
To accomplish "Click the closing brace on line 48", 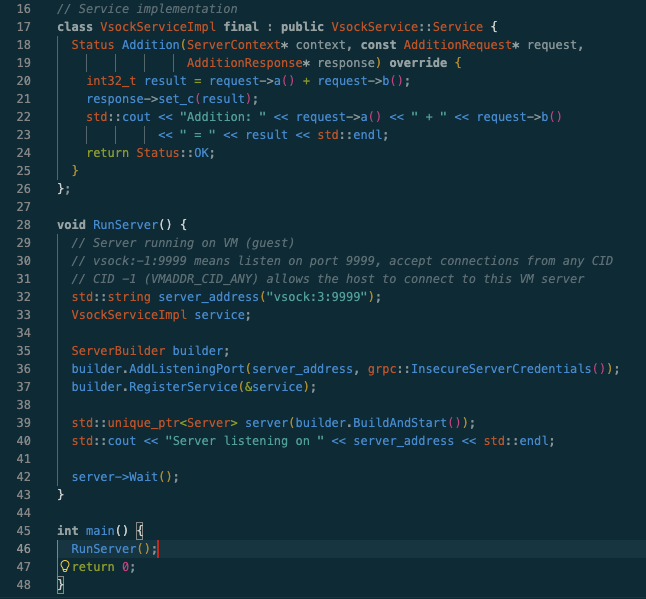I will coord(61,585).
